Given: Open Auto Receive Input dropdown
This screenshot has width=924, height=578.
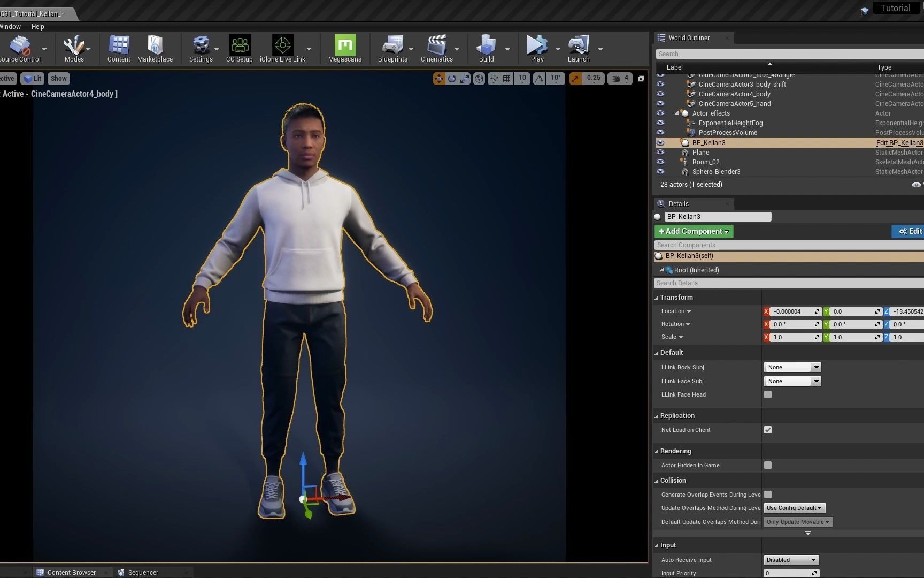Looking at the screenshot, I should 791,560.
